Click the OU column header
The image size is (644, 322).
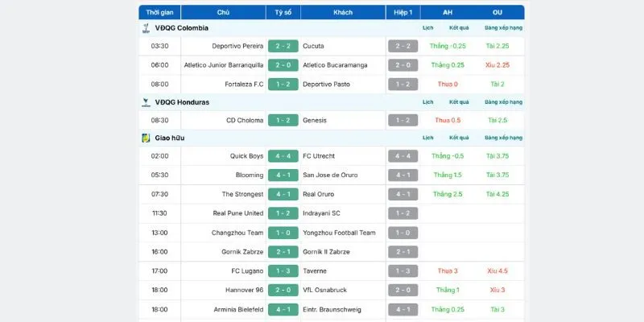point(497,12)
